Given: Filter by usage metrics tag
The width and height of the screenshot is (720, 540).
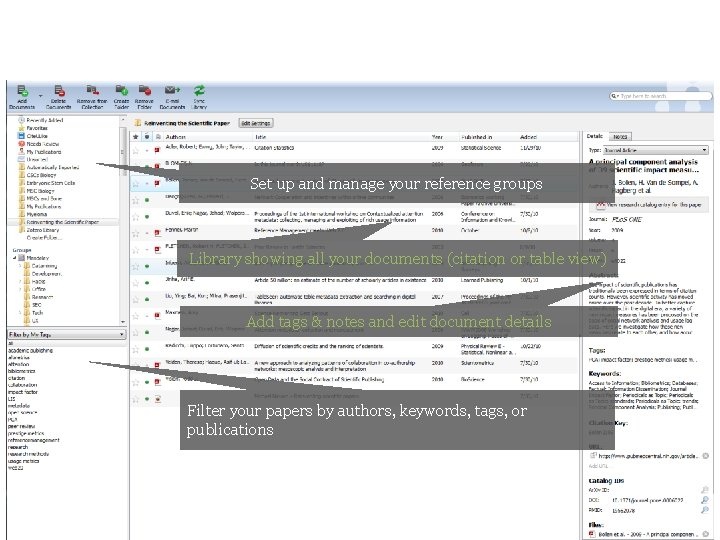Looking at the screenshot, I should click(x=23, y=461).
